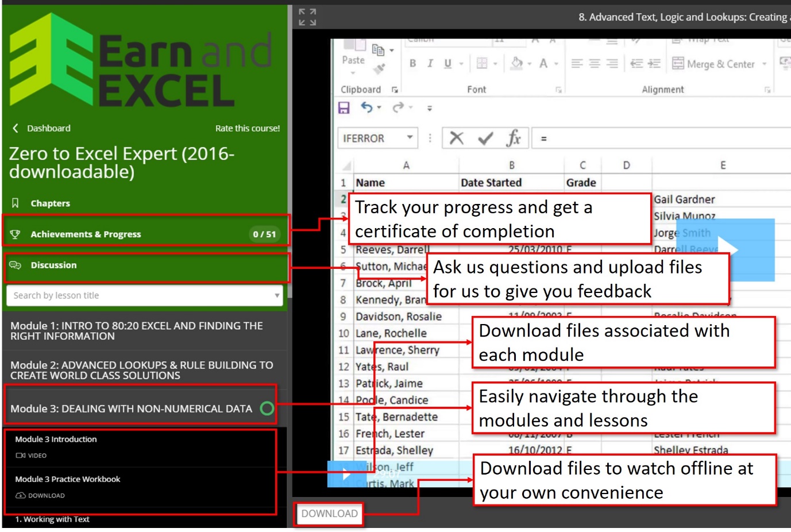Toggle Bold formatting in the Font group
Image resolution: width=791 pixels, height=532 pixels.
pyautogui.click(x=412, y=63)
